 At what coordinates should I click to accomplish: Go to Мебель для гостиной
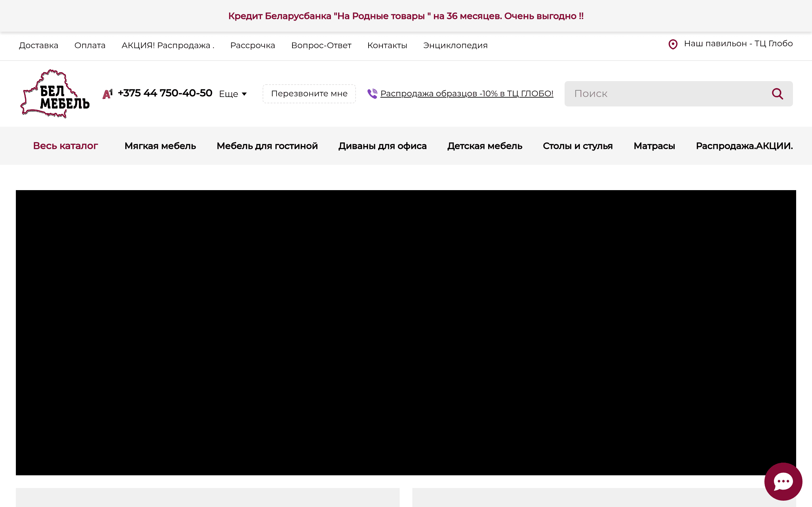pos(267,146)
